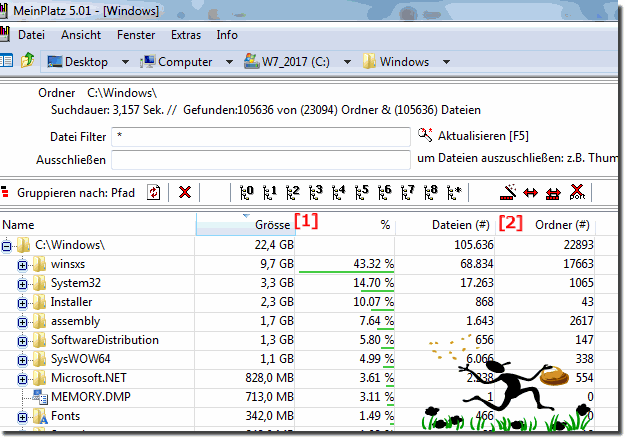The width and height of the screenshot is (625, 438).
Task: Click the refresh icon beside Gruppieren nach
Action: click(x=153, y=192)
